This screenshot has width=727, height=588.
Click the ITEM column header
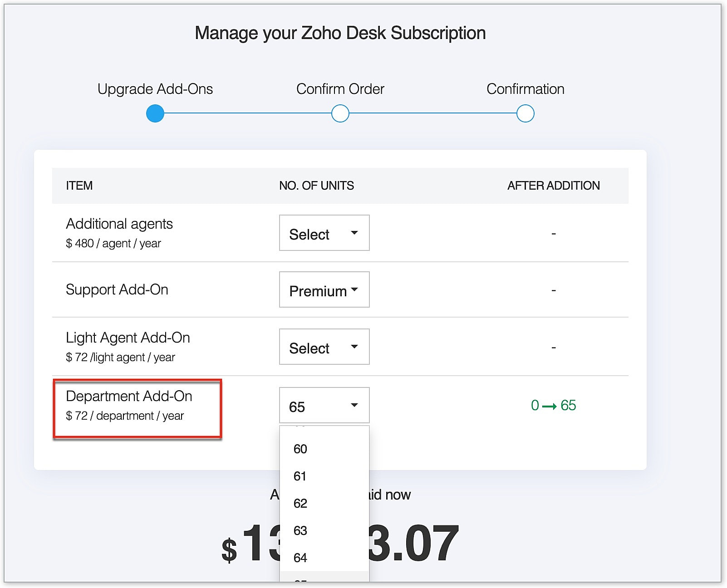click(79, 186)
